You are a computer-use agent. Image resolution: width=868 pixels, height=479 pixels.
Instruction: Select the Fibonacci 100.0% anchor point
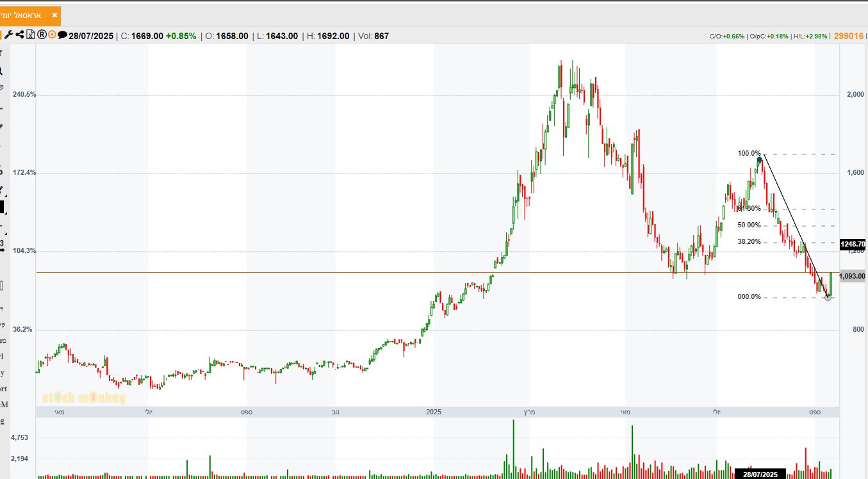pyautogui.click(x=759, y=159)
